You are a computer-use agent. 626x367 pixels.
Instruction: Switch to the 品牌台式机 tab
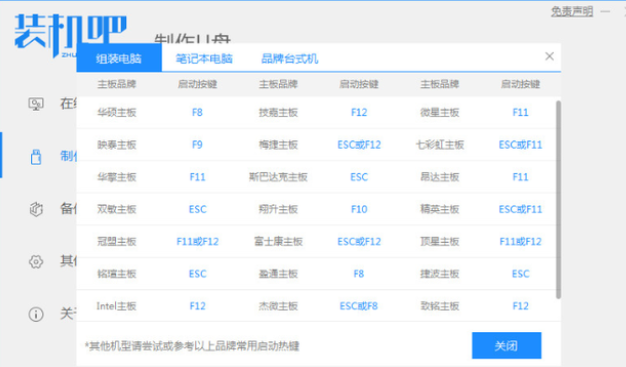pos(289,59)
